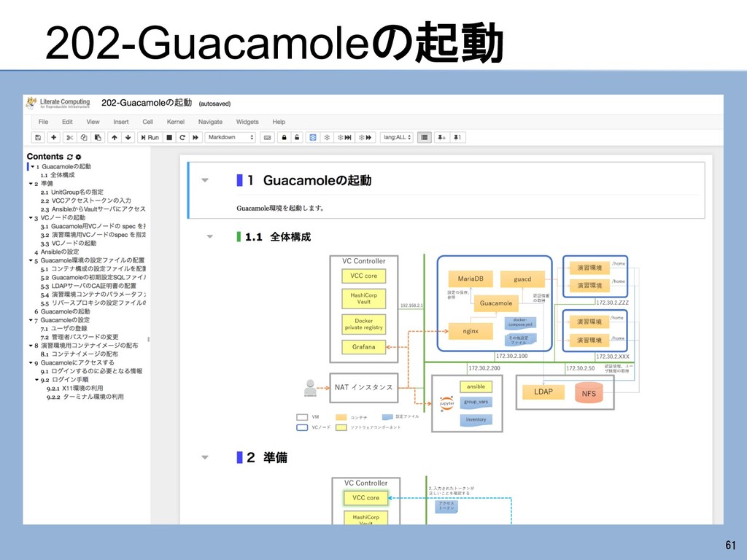This screenshot has width=747, height=560.
Task: Unlock the cell with open padlock icon
Action: click(x=297, y=138)
